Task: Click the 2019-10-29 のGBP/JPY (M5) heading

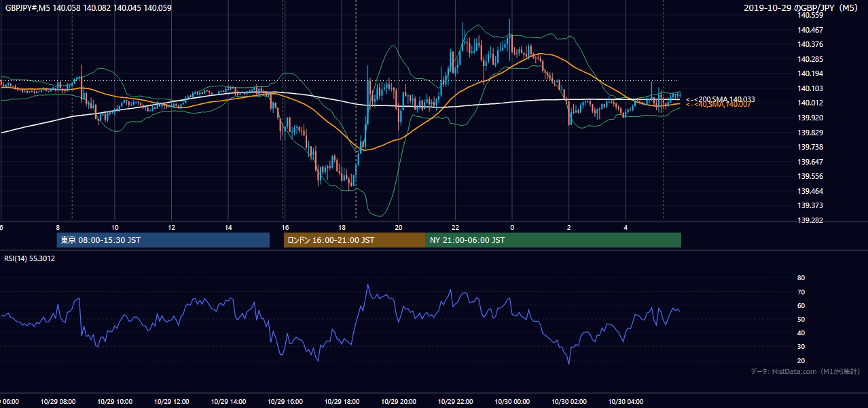Action: point(802,8)
